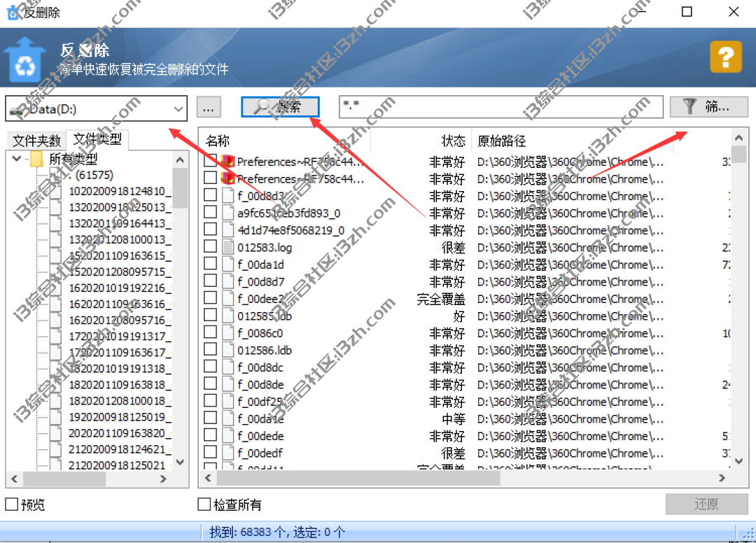Click the disabled 还原 restore button
This screenshot has height=543, width=756.
707,504
